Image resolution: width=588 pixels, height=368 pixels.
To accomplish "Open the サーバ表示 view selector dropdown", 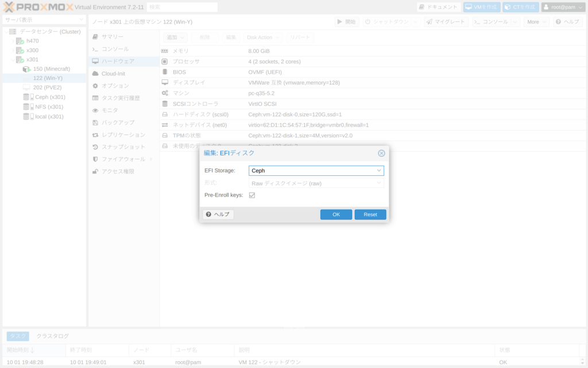I will 80,20.
